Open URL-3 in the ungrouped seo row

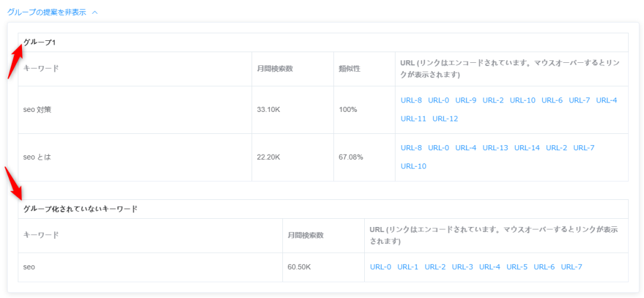click(x=462, y=267)
